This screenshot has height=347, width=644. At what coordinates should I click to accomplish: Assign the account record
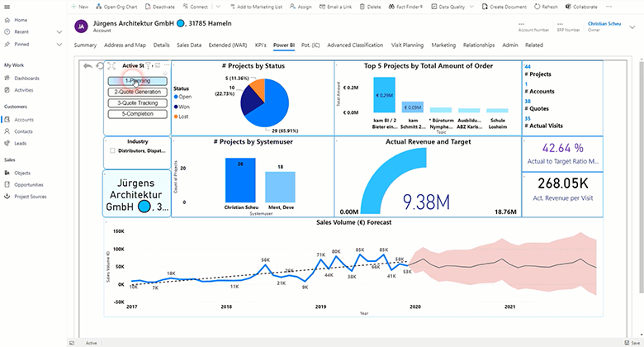pos(301,7)
